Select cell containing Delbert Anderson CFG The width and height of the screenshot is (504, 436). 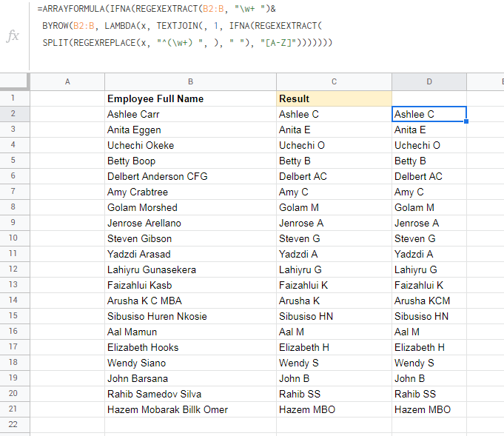pyautogui.click(x=191, y=176)
